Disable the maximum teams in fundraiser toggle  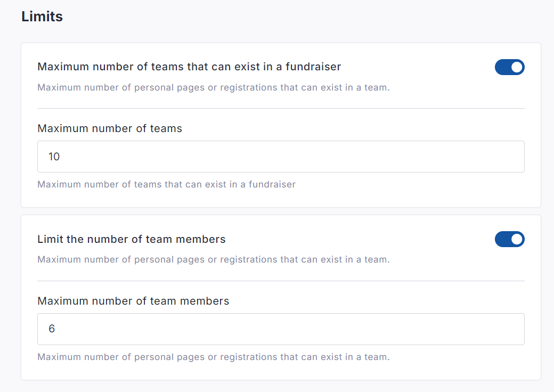tap(509, 67)
